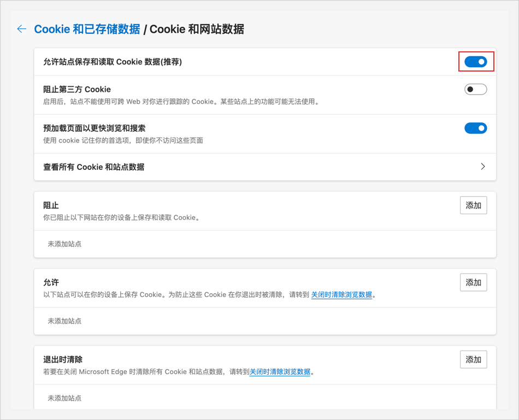Click 未添加站点 text in the 允许 list
This screenshot has height=420, width=519.
(x=64, y=321)
